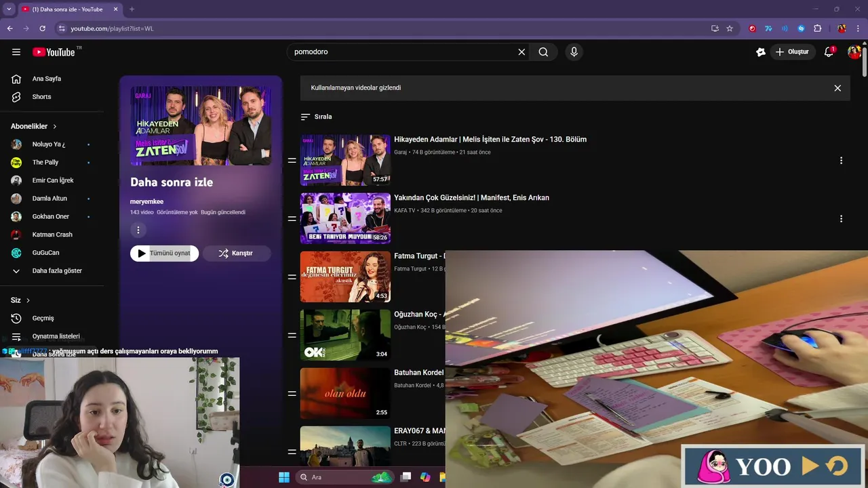
Task: Open the Oğuzhan Koç video thumbnail
Action: click(345, 335)
